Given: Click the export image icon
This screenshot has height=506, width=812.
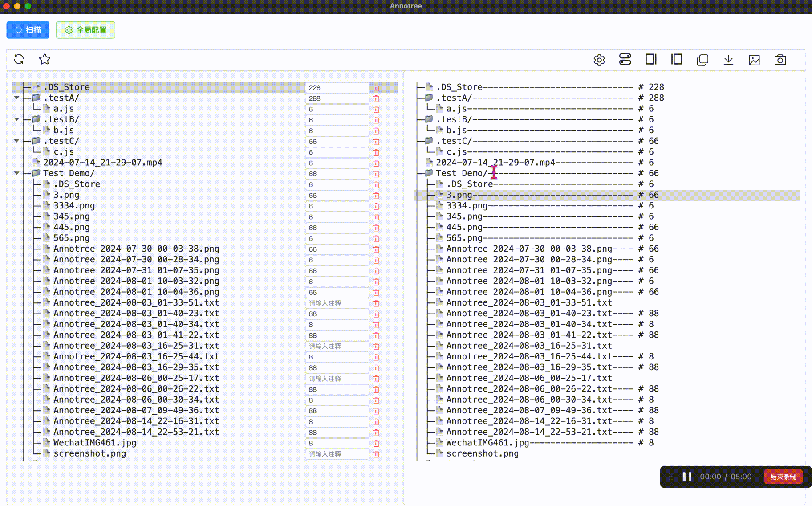Looking at the screenshot, I should (x=754, y=60).
